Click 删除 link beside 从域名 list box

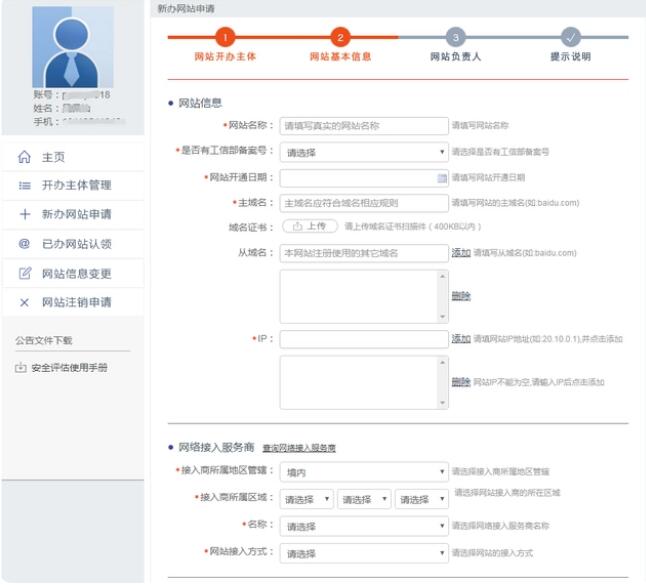(461, 296)
